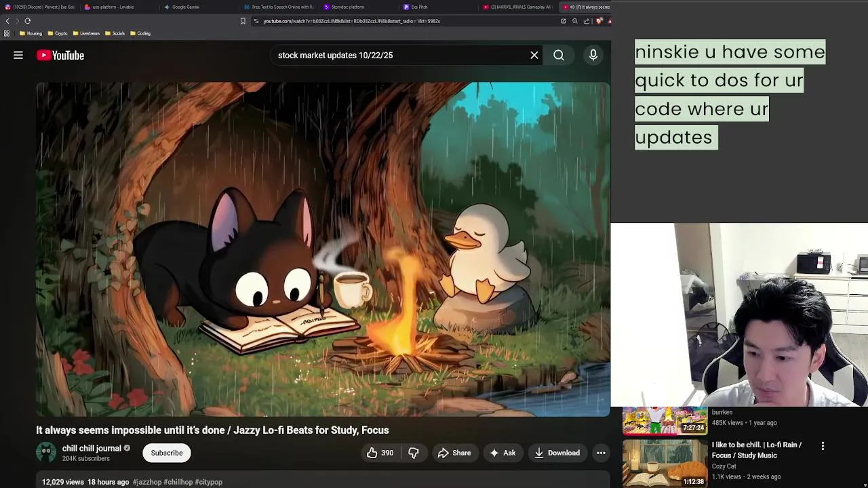Screen dimensions: 868x488
Task: Dislike the video with thumbs down
Action: click(414, 453)
